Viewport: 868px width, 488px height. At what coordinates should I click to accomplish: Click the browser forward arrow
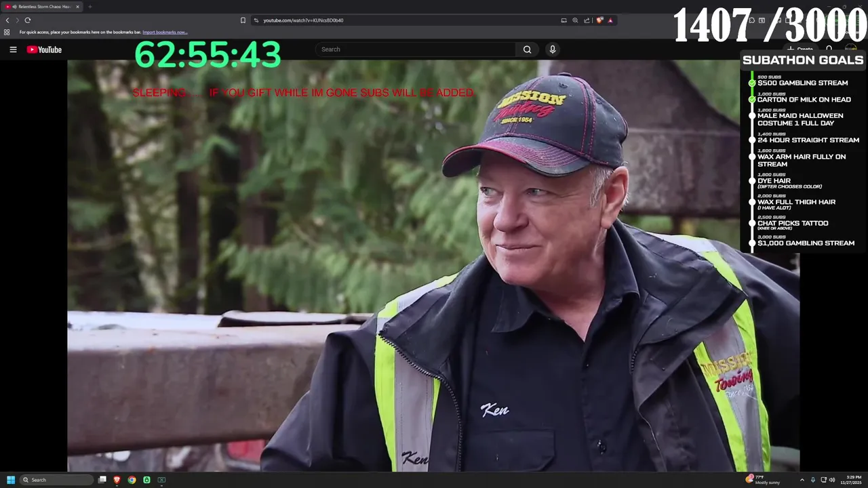pos(17,20)
